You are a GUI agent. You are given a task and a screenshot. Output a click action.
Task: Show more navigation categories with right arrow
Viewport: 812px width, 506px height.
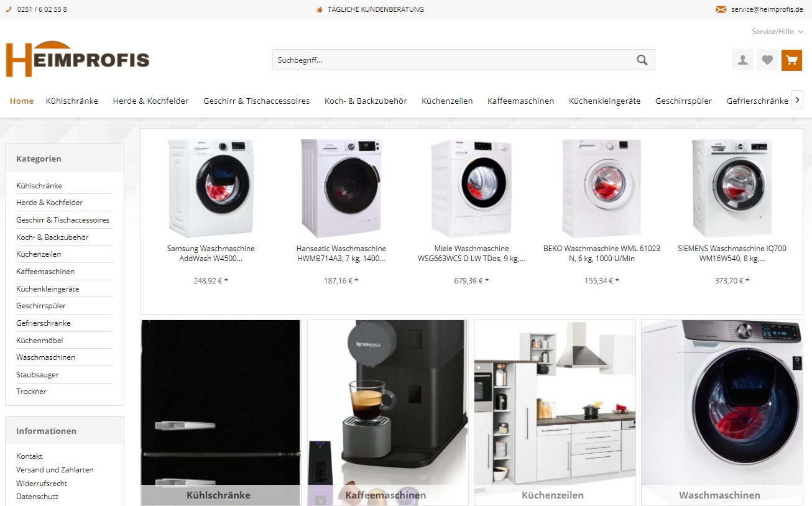pos(797,100)
